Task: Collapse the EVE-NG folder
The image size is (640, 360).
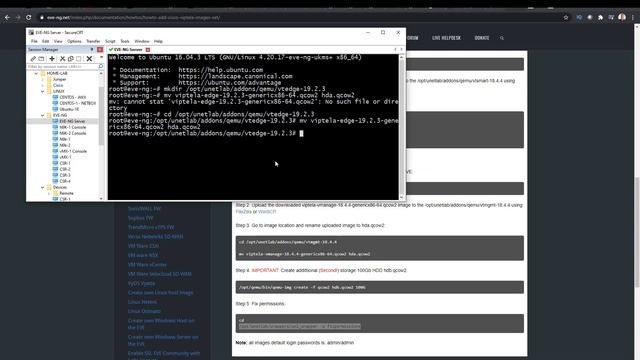Action: click(x=42, y=116)
